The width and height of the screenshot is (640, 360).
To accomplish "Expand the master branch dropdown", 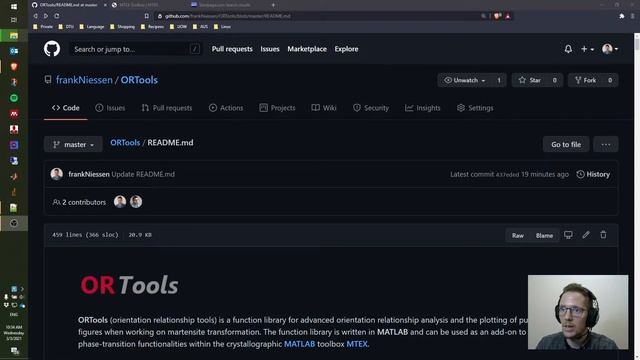I will pos(73,144).
